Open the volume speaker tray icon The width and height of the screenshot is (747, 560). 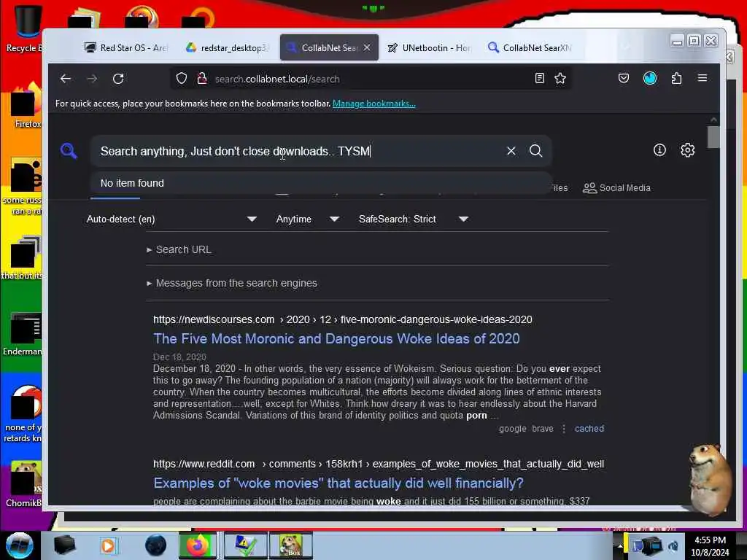(x=673, y=545)
